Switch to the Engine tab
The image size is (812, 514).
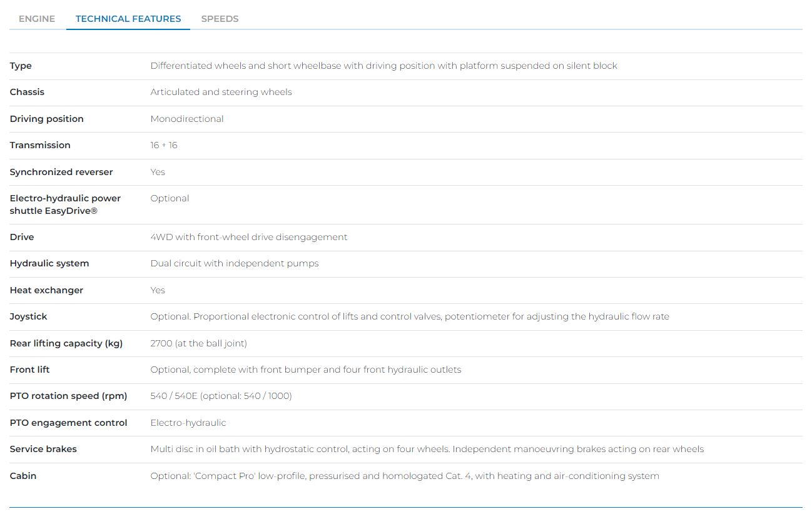(37, 19)
